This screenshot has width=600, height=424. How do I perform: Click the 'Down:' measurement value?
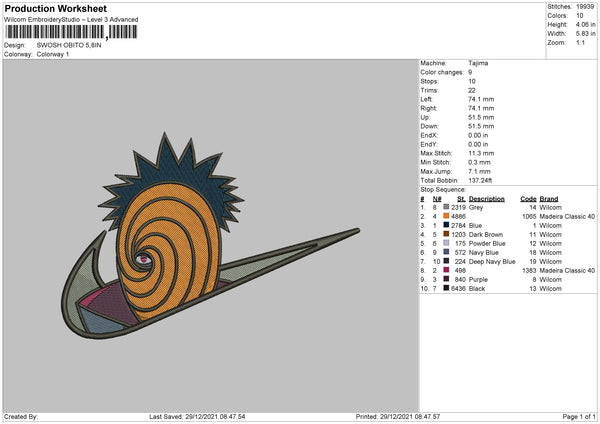pos(481,126)
